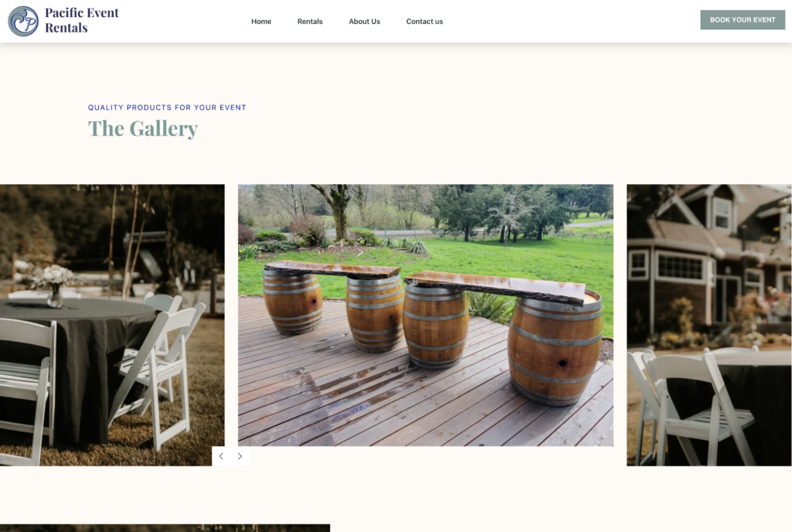Viewport: 792px width, 532px height.
Task: Click The Gallery heading
Action: pos(143,128)
